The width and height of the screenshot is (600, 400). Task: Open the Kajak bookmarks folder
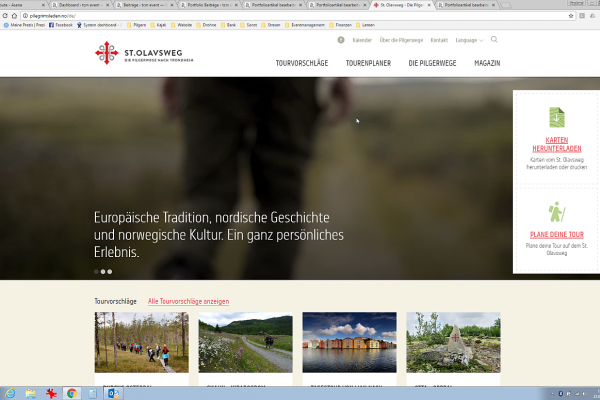click(158, 25)
